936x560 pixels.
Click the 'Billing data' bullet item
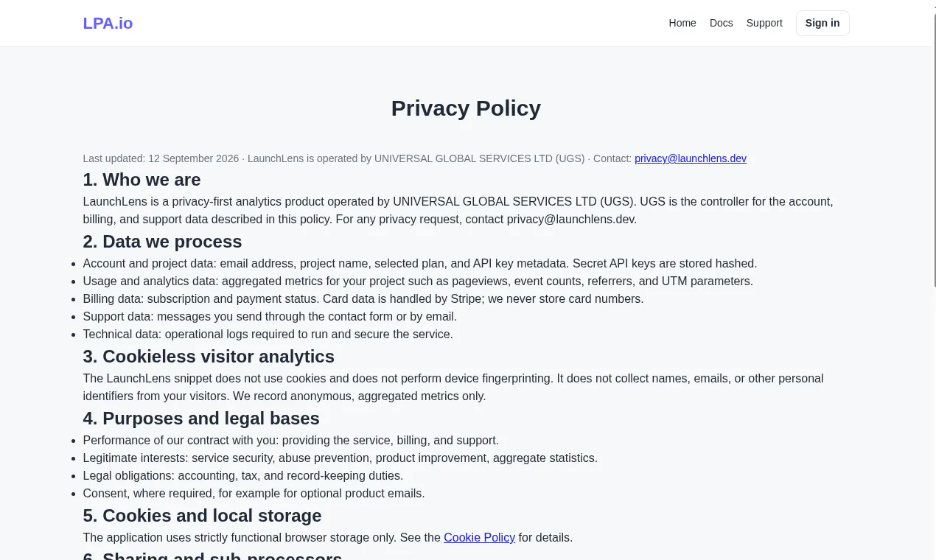[x=363, y=299]
